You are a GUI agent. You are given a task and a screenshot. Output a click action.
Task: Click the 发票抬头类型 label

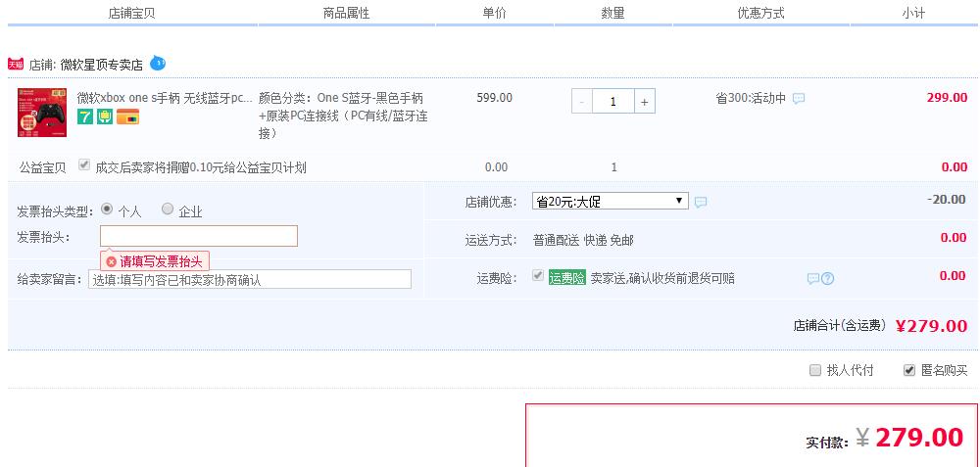click(x=56, y=211)
